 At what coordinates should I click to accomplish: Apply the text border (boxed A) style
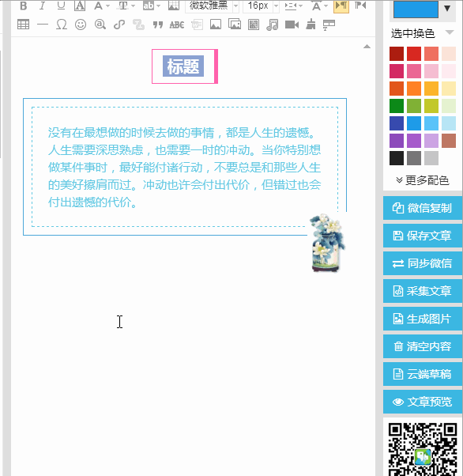tap(80, 6)
